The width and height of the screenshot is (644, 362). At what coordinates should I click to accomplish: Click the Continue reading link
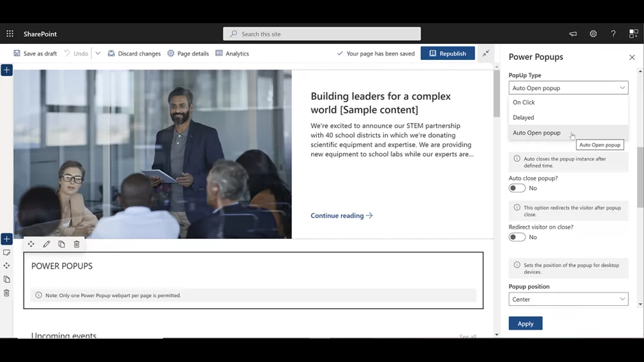341,215
